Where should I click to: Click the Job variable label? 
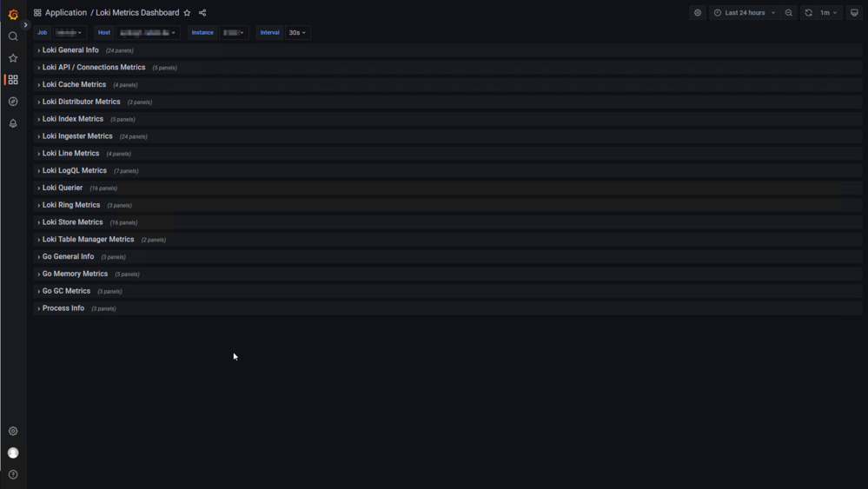[x=42, y=33]
